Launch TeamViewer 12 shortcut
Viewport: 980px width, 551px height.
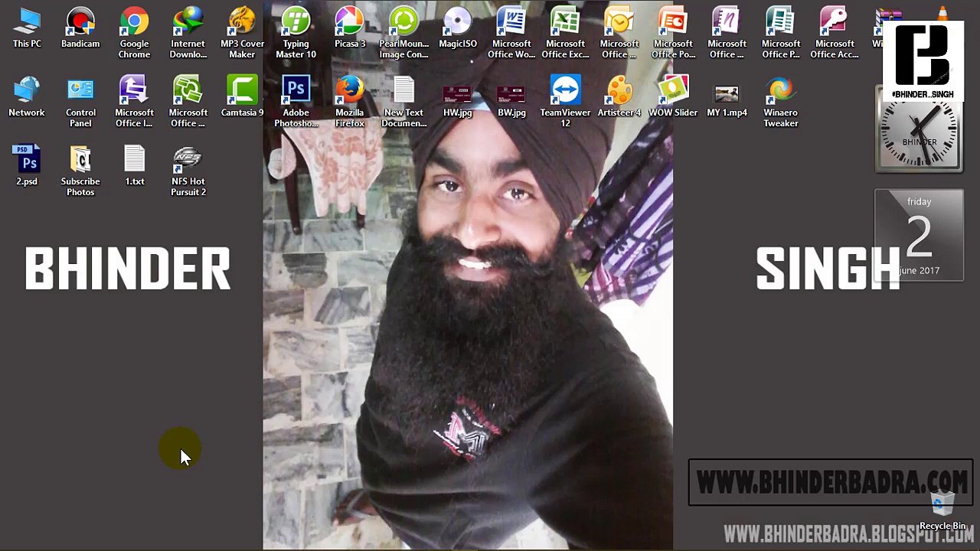click(565, 102)
